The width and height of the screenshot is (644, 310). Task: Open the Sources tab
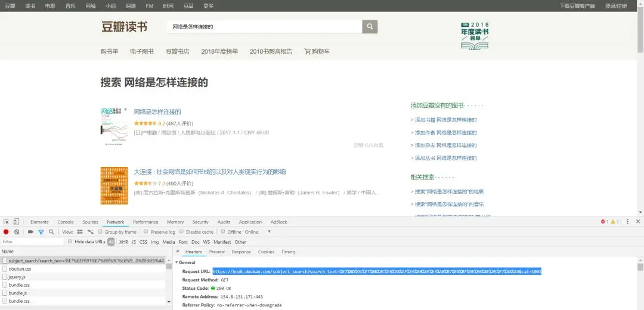tap(91, 222)
